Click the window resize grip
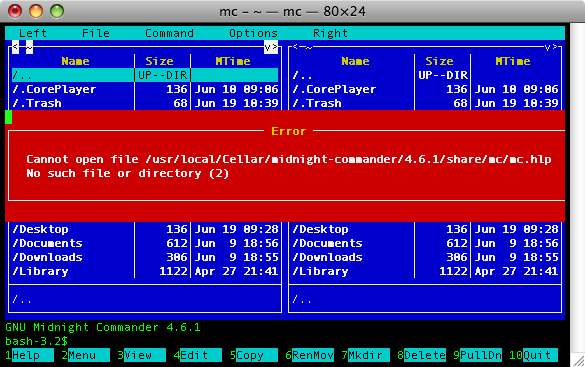Screen dimensions: 585x367 point(579,361)
